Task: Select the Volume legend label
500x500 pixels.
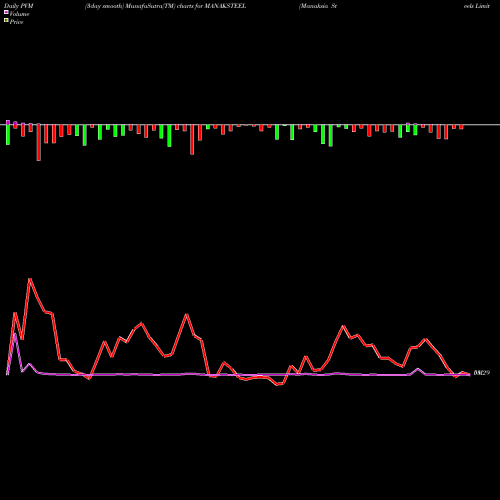Action: point(19,14)
